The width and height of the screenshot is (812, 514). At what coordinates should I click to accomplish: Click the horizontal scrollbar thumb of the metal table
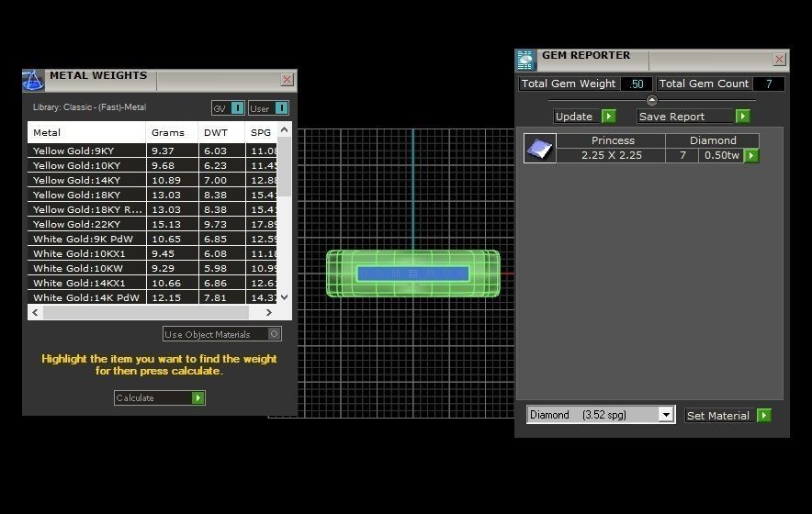(x=146, y=312)
